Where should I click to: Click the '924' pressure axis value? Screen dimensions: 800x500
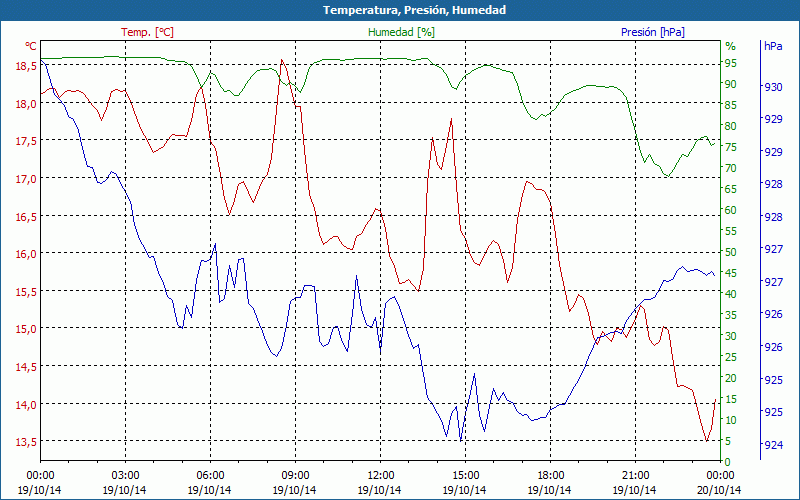[x=773, y=445]
